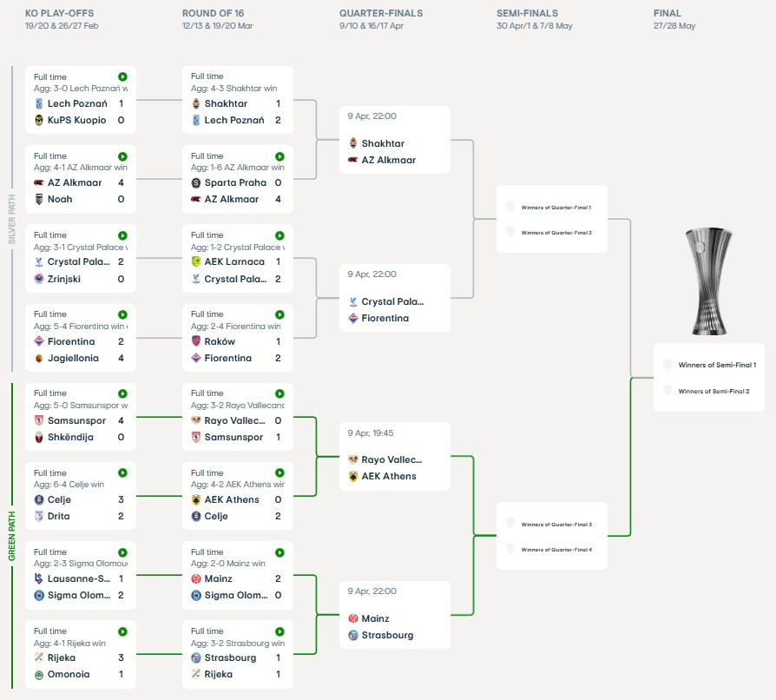The image size is (776, 700).
Task: Play highlights for Raków vs Fiorentina
Action: (280, 314)
